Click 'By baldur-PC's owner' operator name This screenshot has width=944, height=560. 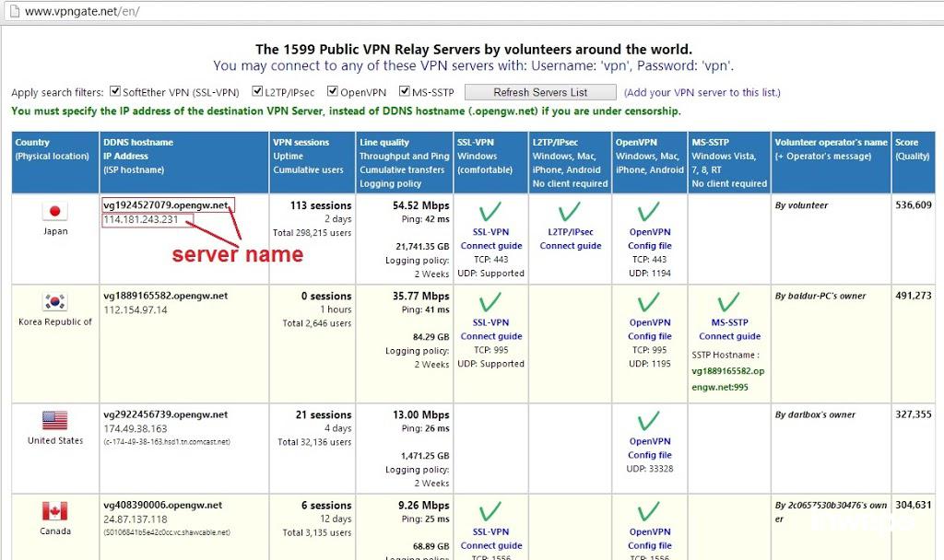click(820, 296)
